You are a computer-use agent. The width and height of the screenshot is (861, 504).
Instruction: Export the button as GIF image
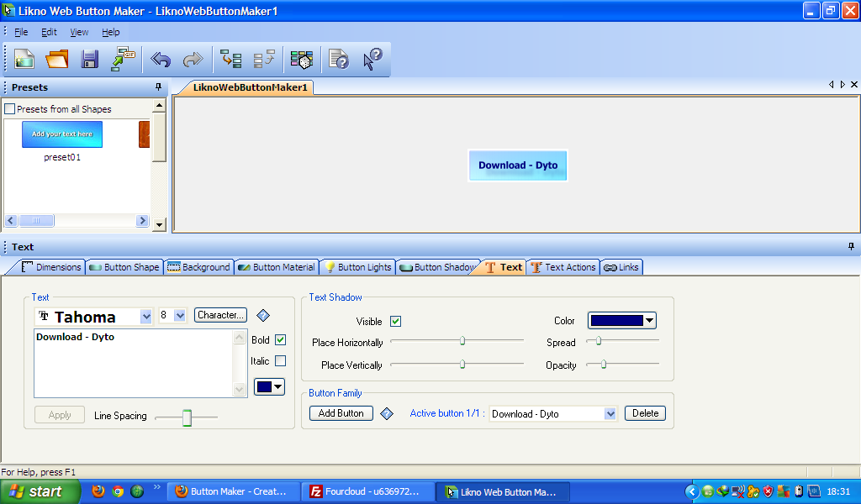124,59
